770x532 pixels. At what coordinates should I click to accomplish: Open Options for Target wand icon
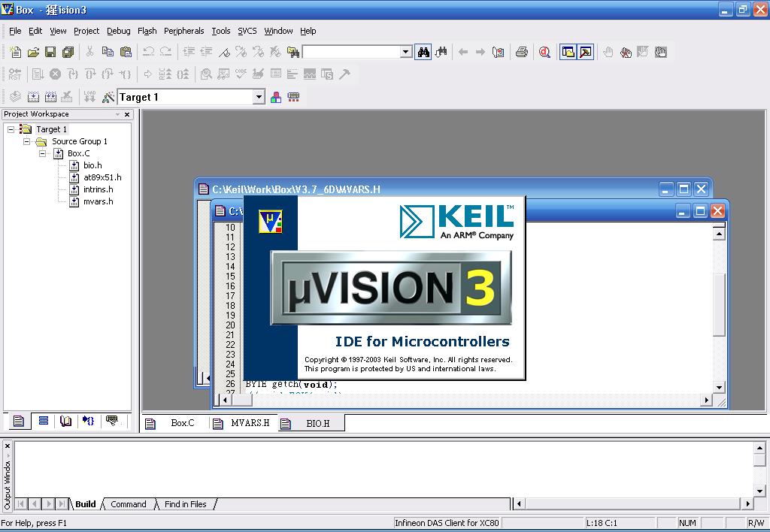pos(108,97)
